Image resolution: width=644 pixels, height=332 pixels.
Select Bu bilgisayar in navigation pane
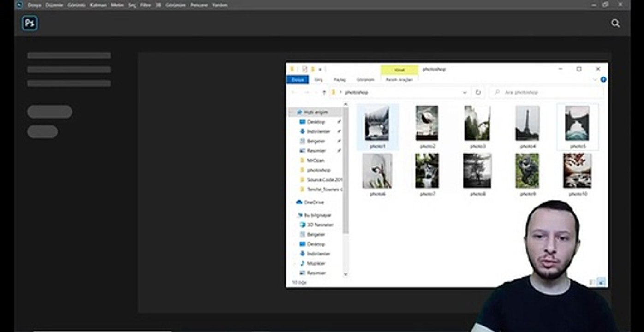[317, 215]
